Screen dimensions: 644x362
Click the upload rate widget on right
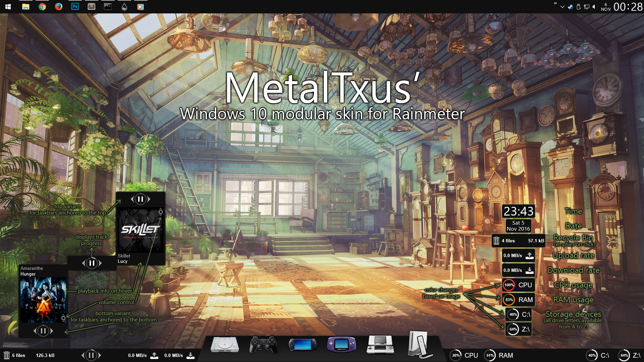tap(519, 255)
